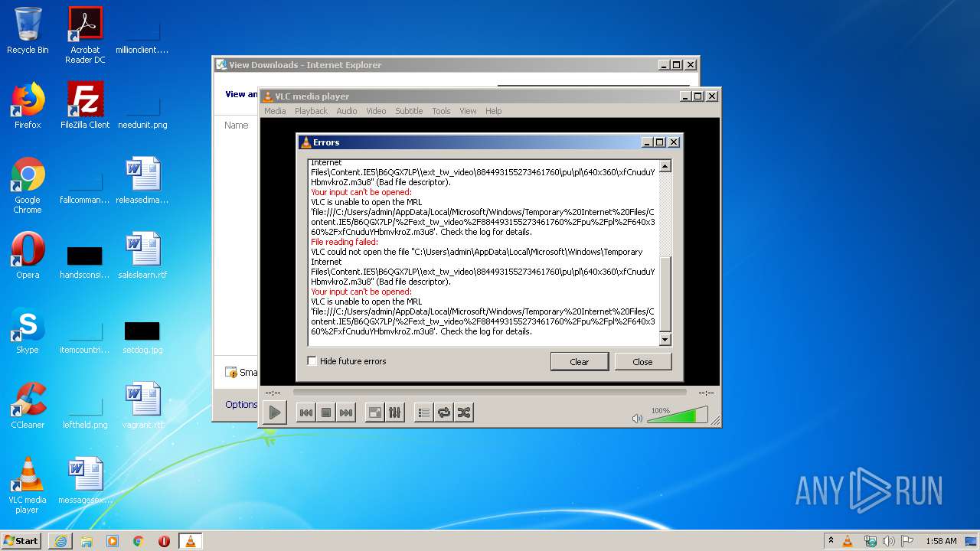
Task: Click the VLC taskbar button
Action: [190, 541]
